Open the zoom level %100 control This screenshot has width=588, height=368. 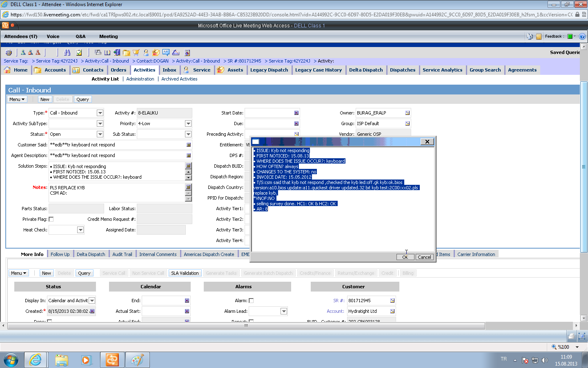tap(565, 347)
